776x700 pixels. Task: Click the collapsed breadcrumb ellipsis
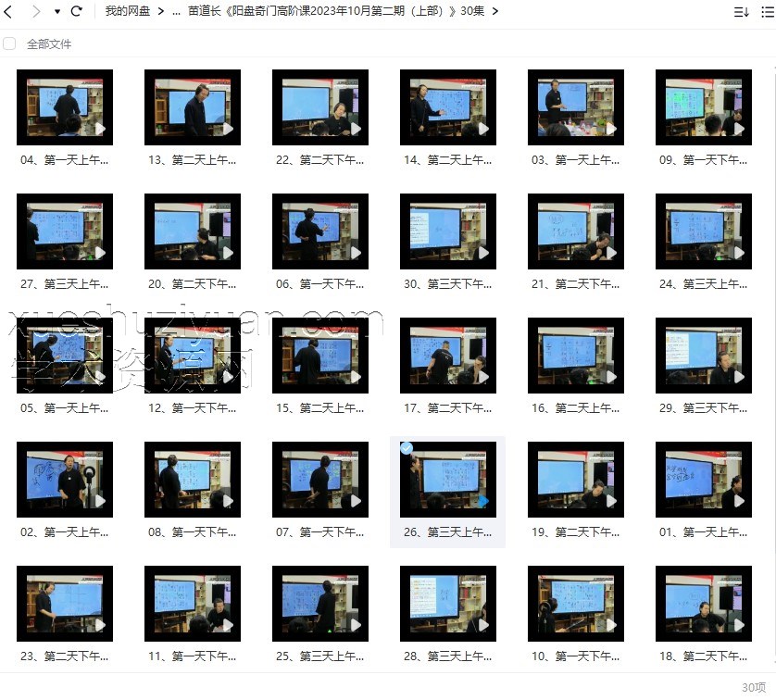[176, 11]
